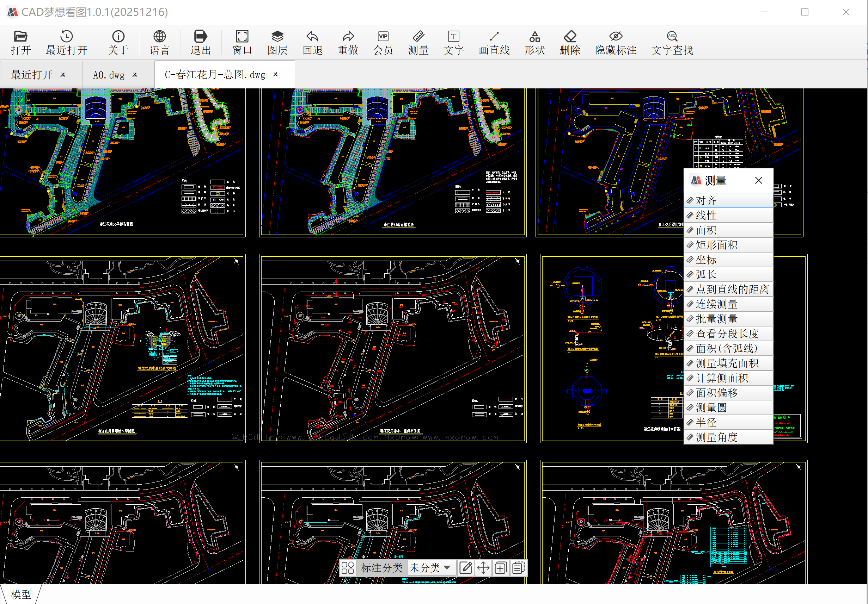Select the 模型 model layout tab
The image size is (868, 604).
21,594
